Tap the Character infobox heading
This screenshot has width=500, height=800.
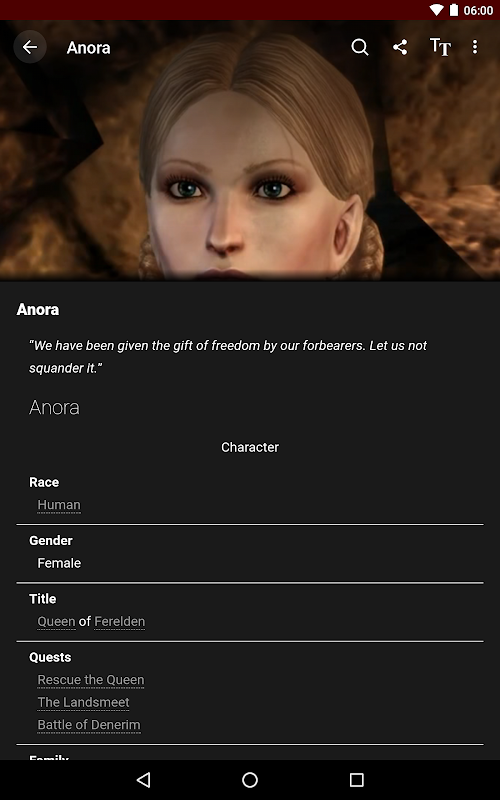pos(250,447)
